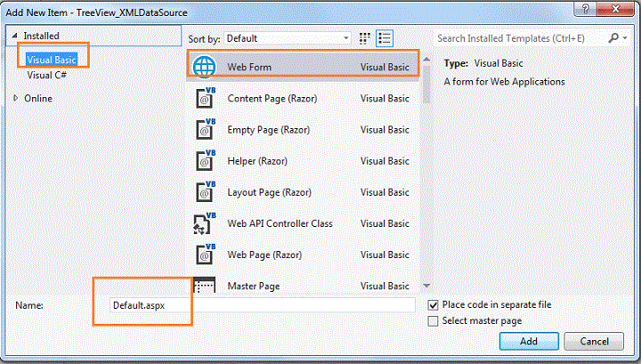Toggle Place code in separate file
Viewport: 641px width, 364px height.
[x=433, y=304]
